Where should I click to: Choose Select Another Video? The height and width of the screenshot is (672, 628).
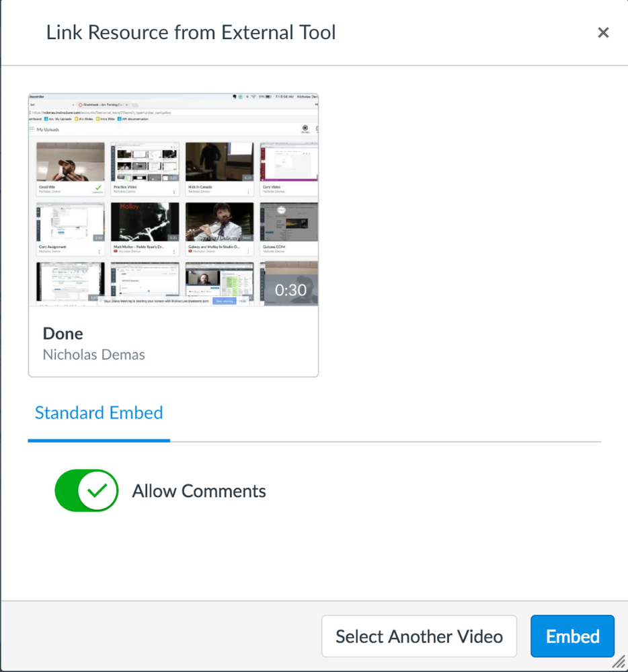(x=419, y=636)
